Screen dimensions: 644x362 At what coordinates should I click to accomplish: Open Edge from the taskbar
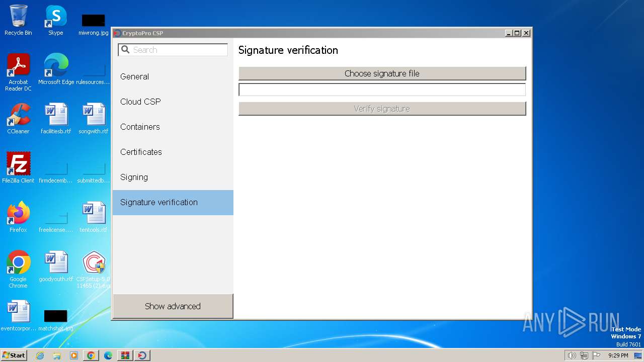click(108, 355)
